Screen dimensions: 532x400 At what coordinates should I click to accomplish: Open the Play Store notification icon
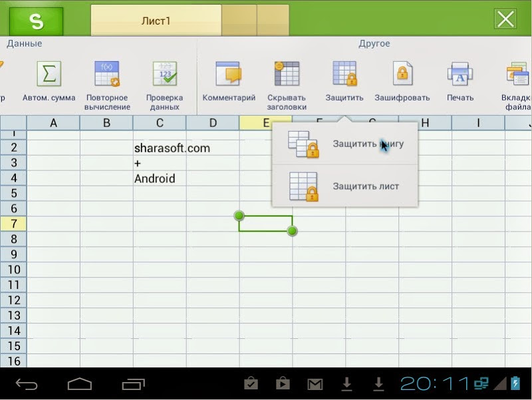283,383
